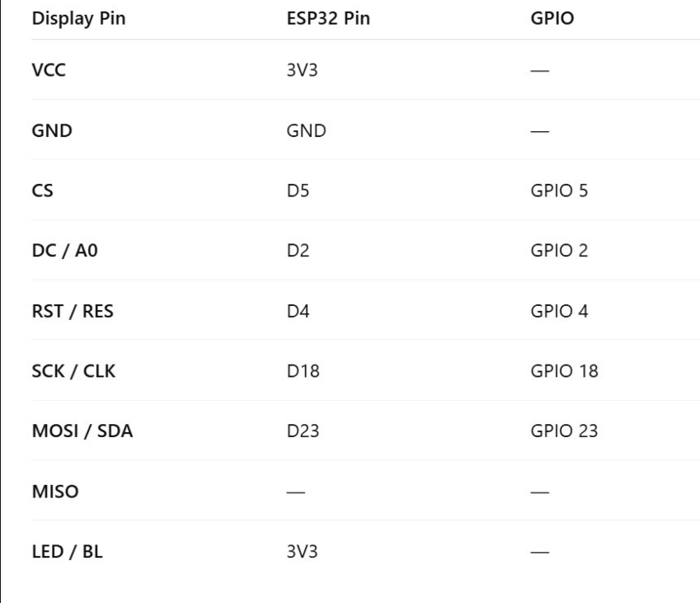Select the MOSI / SDA cell
The image size is (700, 603).
82,431
